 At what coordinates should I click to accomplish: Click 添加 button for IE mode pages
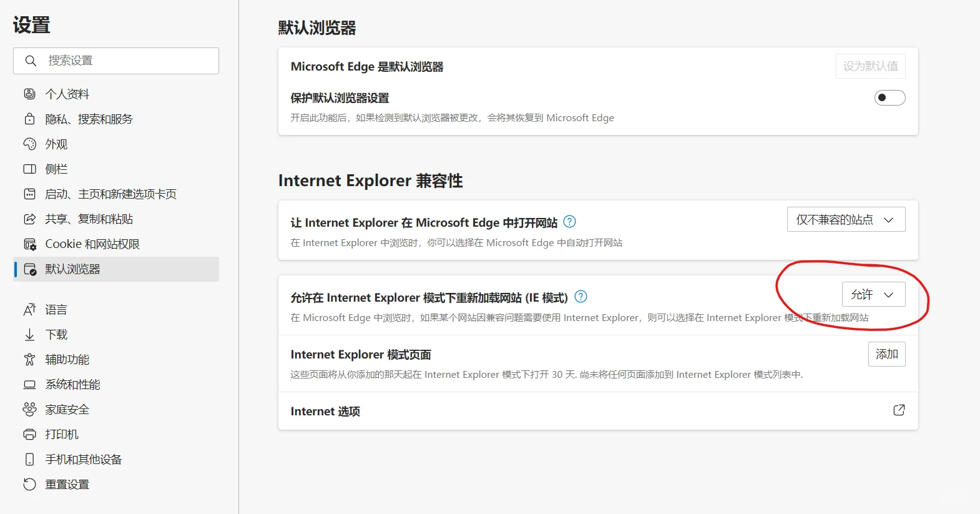click(886, 354)
